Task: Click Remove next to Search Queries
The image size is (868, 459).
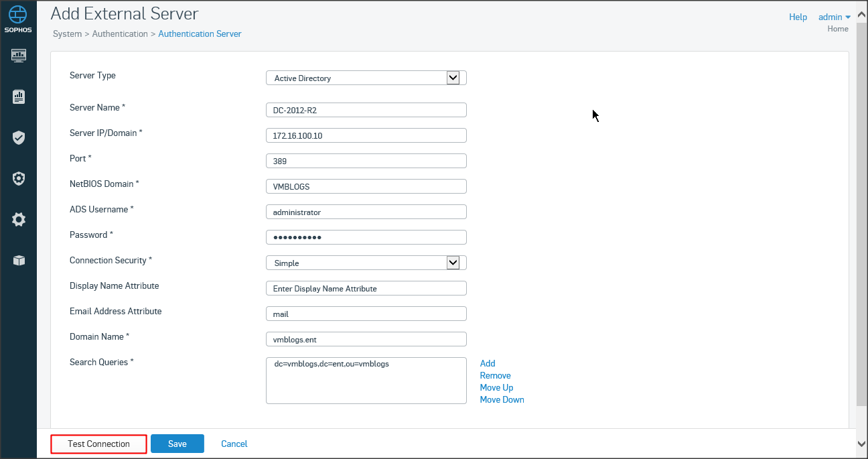Action: (x=495, y=375)
